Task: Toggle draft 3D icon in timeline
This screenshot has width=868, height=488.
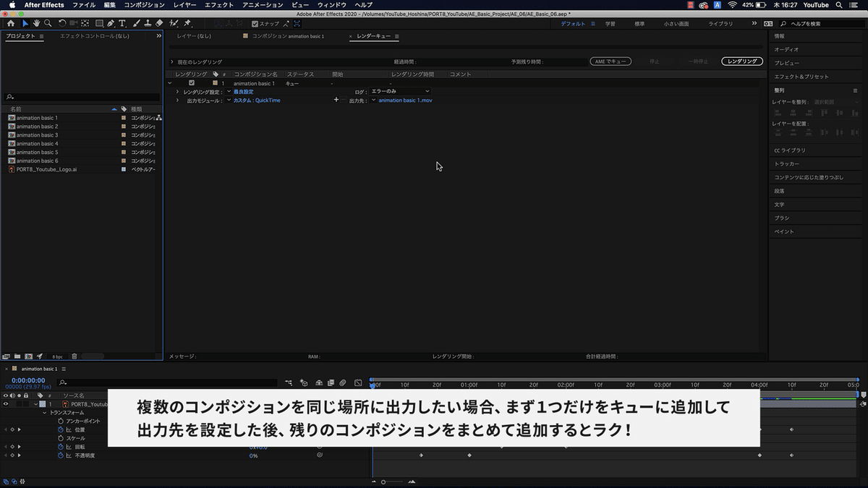Action: [304, 382]
